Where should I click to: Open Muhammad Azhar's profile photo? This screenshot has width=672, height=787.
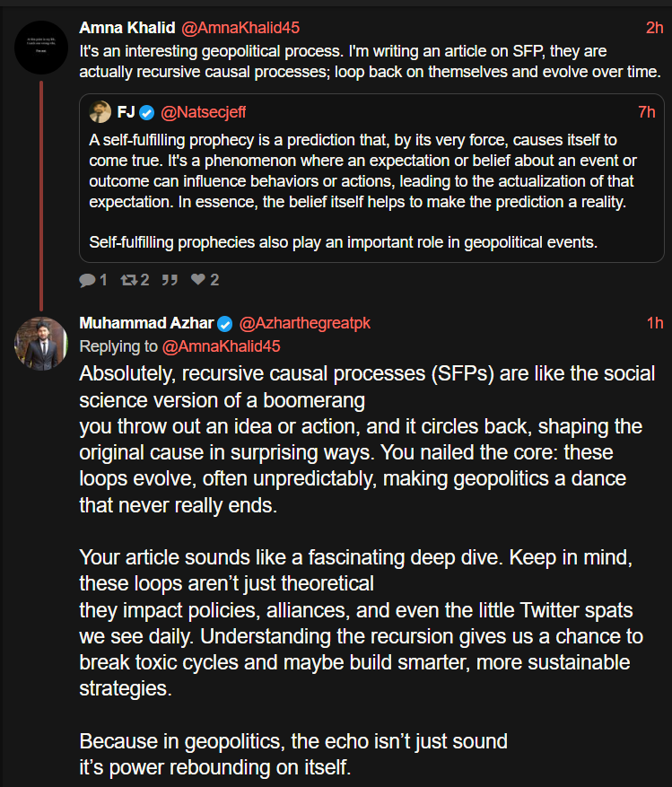click(41, 343)
